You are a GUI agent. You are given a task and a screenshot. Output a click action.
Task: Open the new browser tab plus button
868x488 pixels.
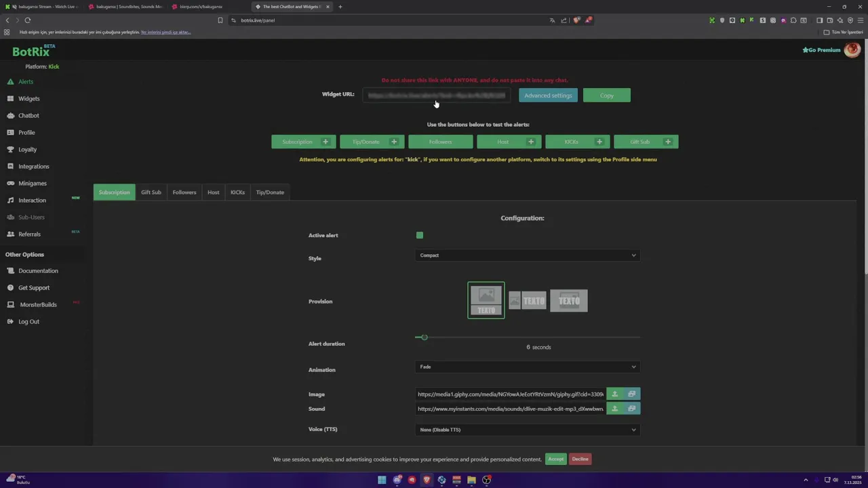[x=340, y=7]
